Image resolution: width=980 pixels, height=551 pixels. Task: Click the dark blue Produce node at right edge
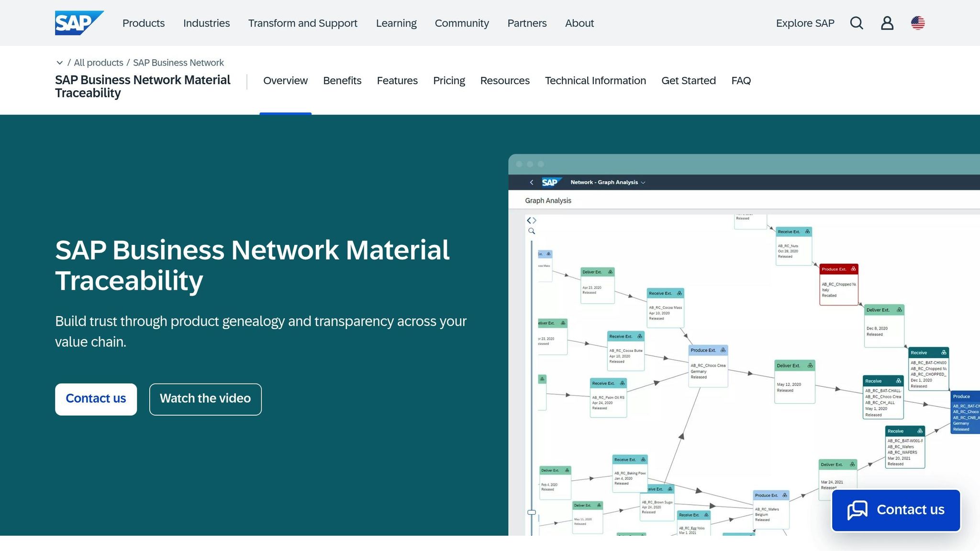pos(965,412)
